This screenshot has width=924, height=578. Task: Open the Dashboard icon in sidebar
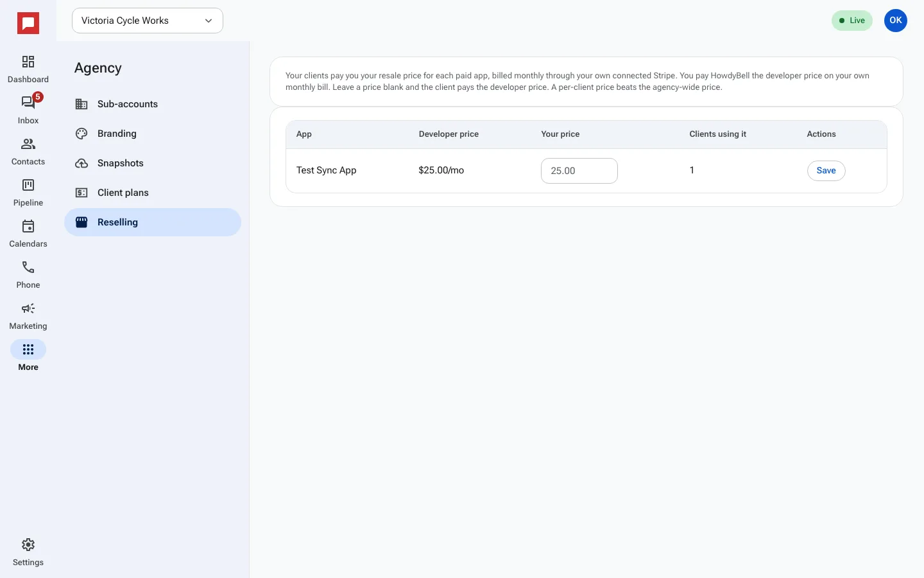pos(28,62)
